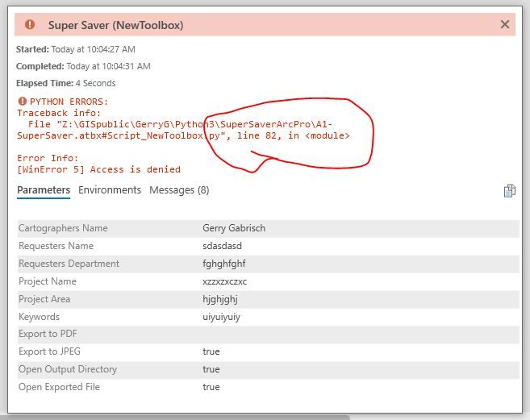Close the Super Saver dialog
This screenshot has width=530, height=420.
(x=505, y=25)
